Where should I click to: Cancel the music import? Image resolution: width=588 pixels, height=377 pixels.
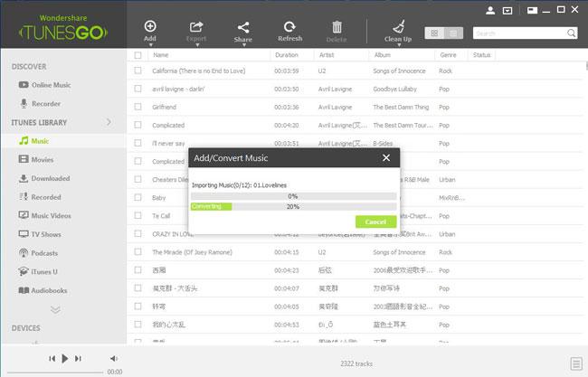coord(375,221)
